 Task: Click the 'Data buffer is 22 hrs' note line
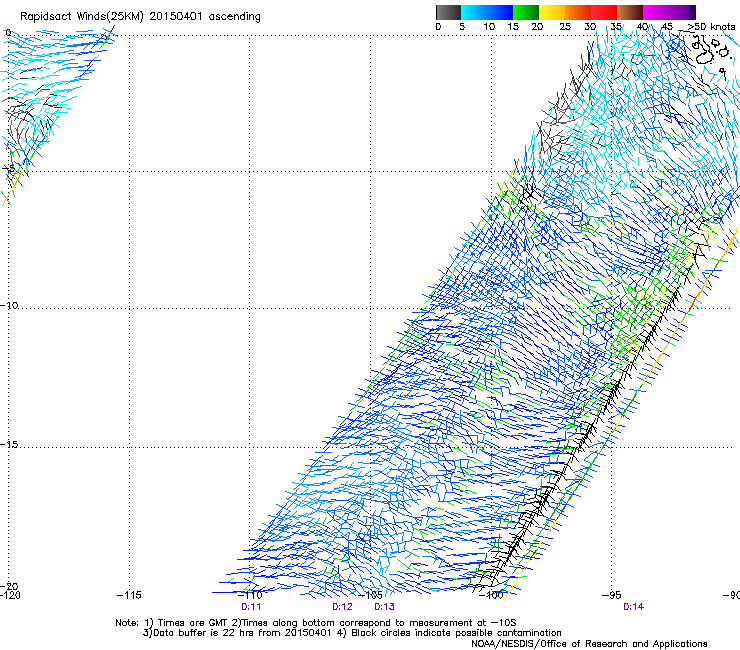click(x=352, y=633)
